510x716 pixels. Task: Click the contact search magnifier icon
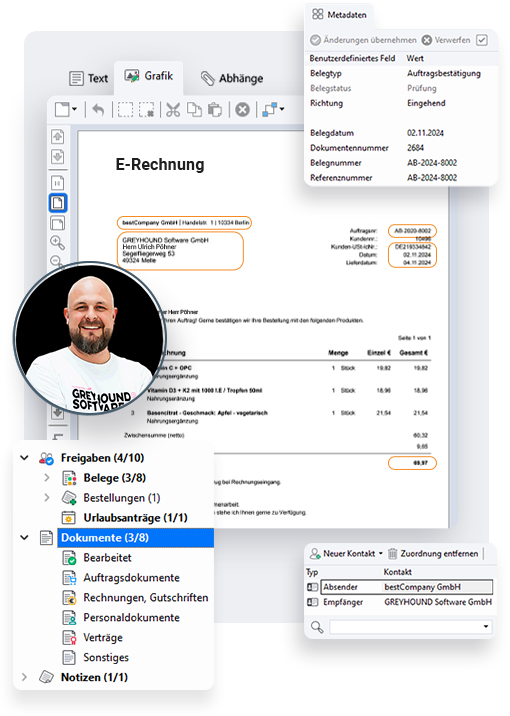tap(316, 626)
